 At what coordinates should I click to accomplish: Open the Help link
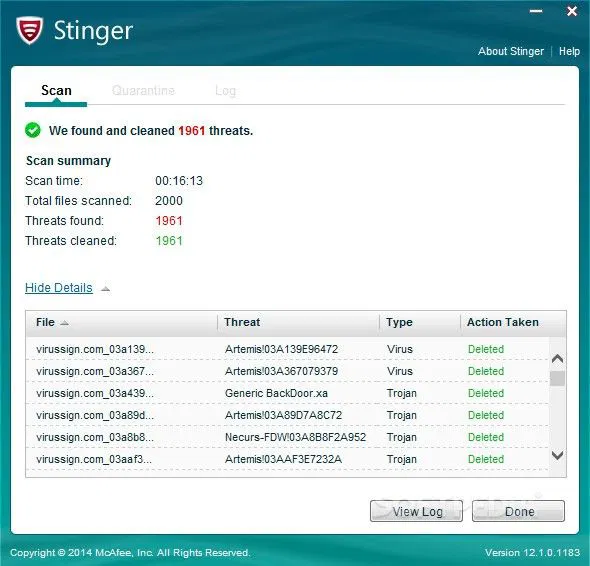(x=569, y=51)
